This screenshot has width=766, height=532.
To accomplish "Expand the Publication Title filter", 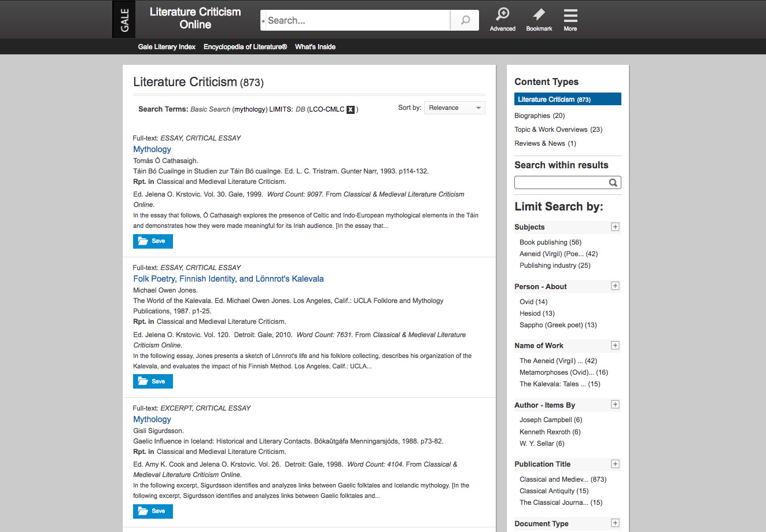I will click(615, 464).
